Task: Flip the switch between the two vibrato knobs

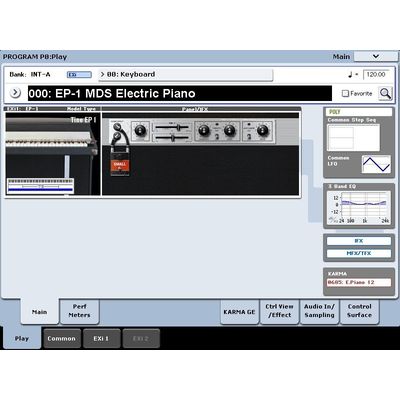Action: coord(217,136)
